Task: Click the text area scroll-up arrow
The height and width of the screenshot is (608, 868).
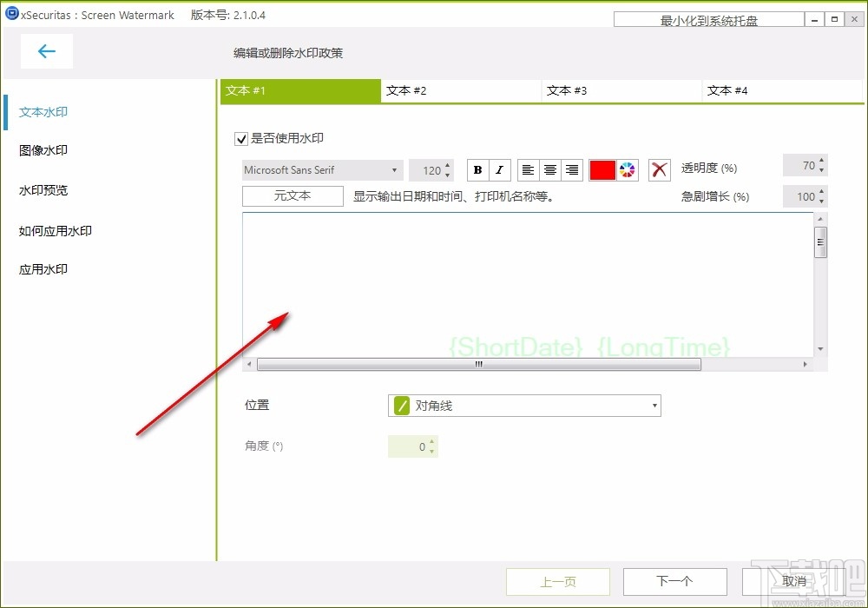Action: click(820, 219)
